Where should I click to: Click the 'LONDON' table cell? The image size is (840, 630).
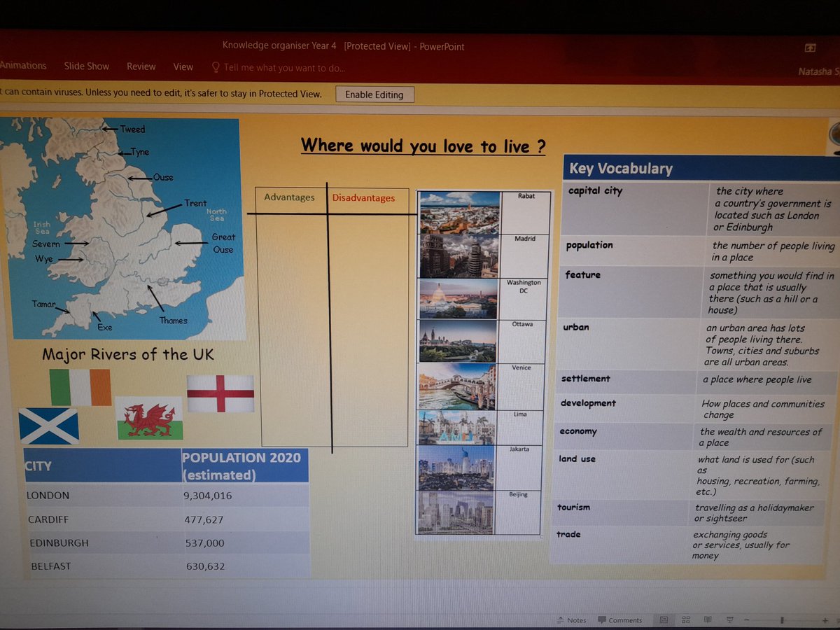point(104,496)
